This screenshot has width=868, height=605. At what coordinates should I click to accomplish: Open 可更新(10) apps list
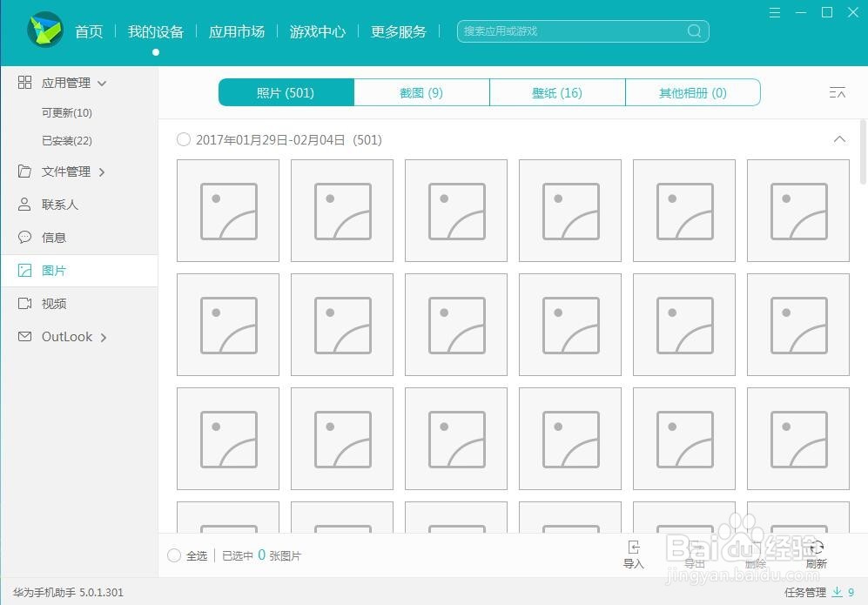pyautogui.click(x=67, y=113)
